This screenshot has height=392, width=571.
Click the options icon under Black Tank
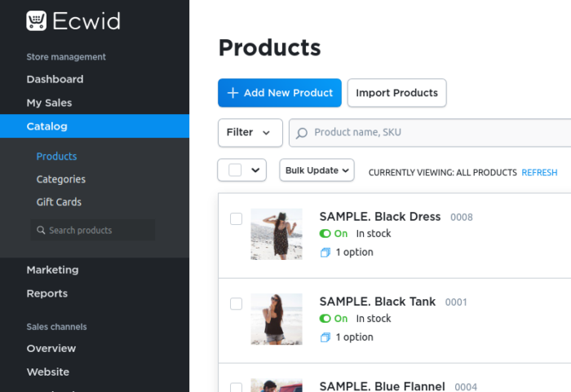pos(325,337)
